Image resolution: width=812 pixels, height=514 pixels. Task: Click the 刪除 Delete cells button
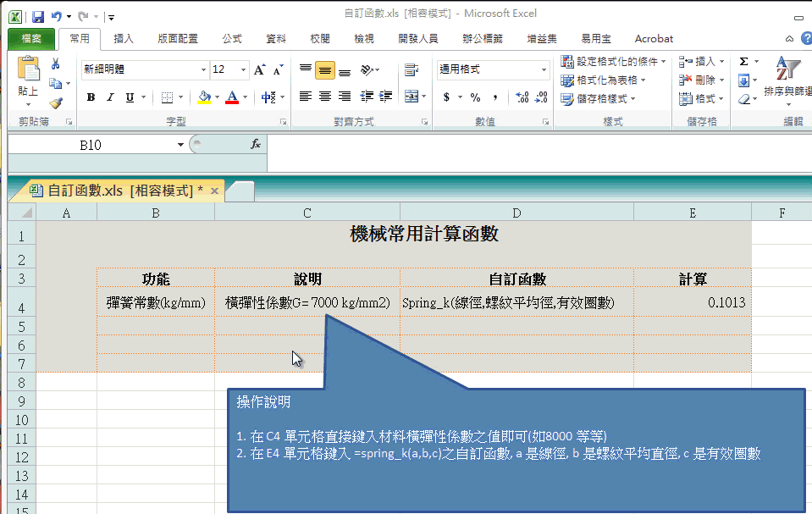(702, 80)
